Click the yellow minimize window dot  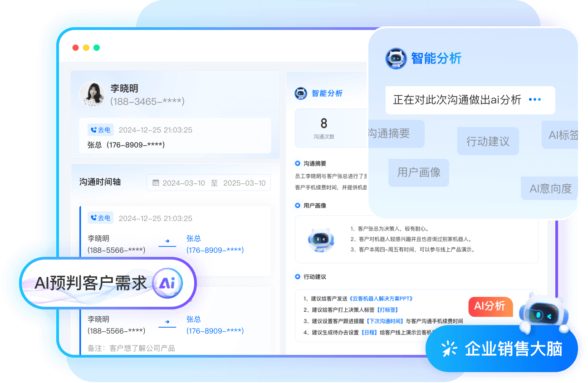86,48
